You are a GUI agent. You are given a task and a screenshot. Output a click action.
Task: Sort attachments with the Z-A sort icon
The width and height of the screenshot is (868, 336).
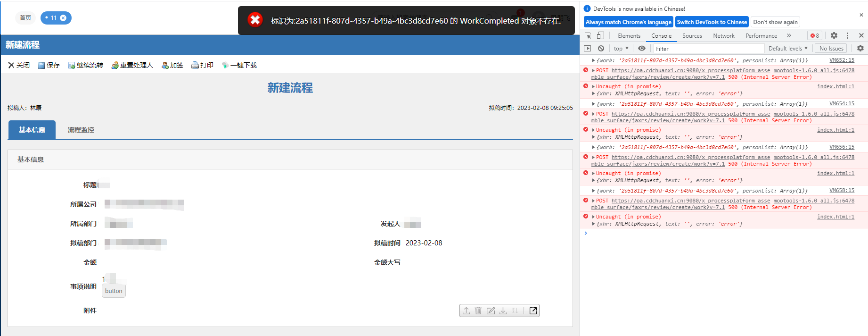click(515, 311)
